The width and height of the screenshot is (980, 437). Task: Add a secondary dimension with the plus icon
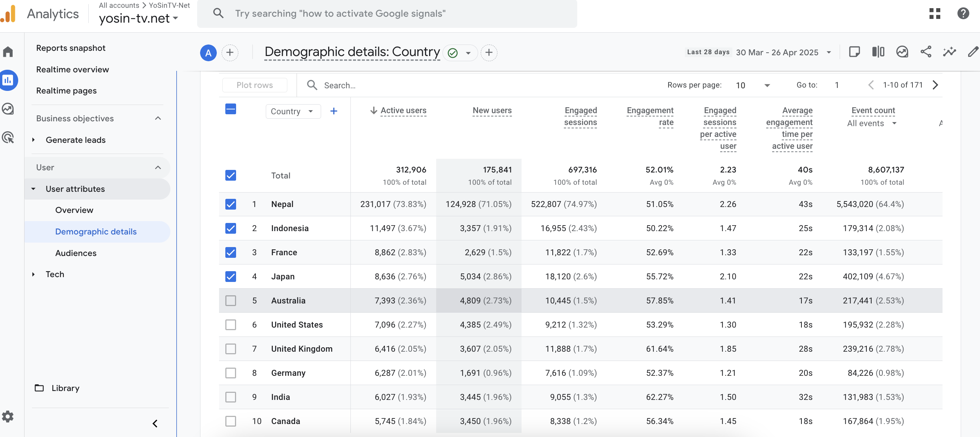pos(334,111)
